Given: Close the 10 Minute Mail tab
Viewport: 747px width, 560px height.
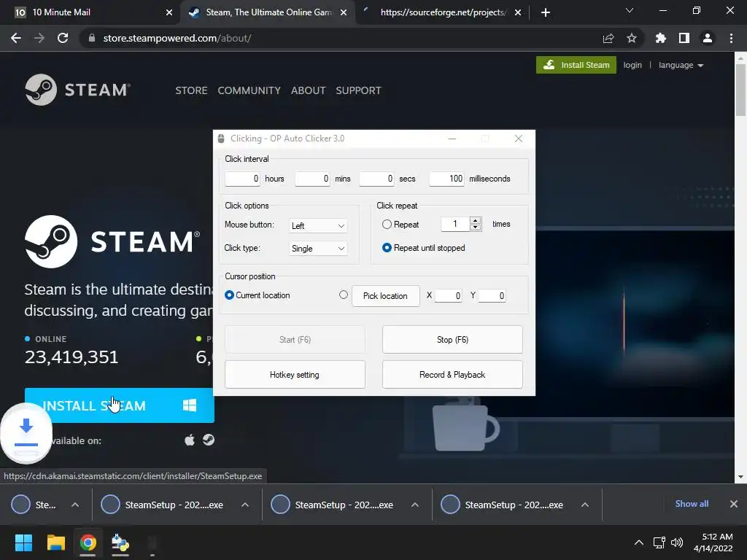Looking at the screenshot, I should pos(169,12).
